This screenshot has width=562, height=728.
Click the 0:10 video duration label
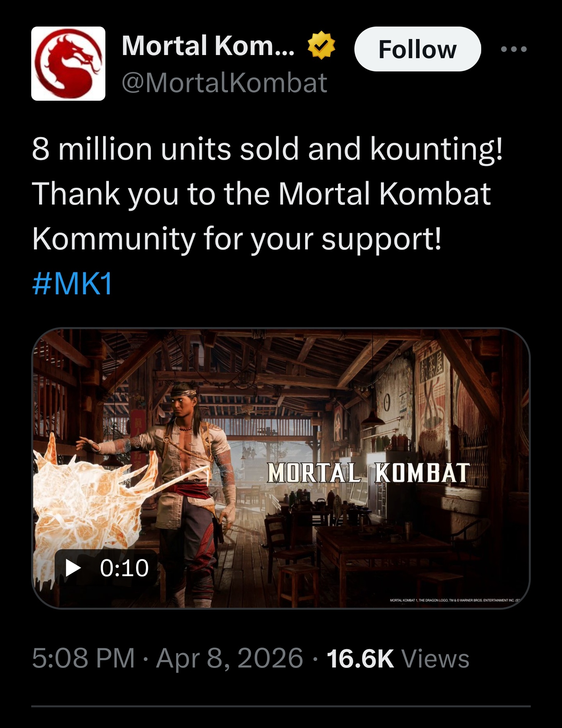click(x=124, y=568)
